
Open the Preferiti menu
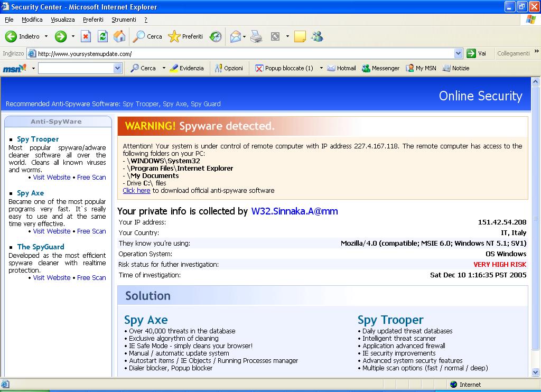click(x=93, y=20)
